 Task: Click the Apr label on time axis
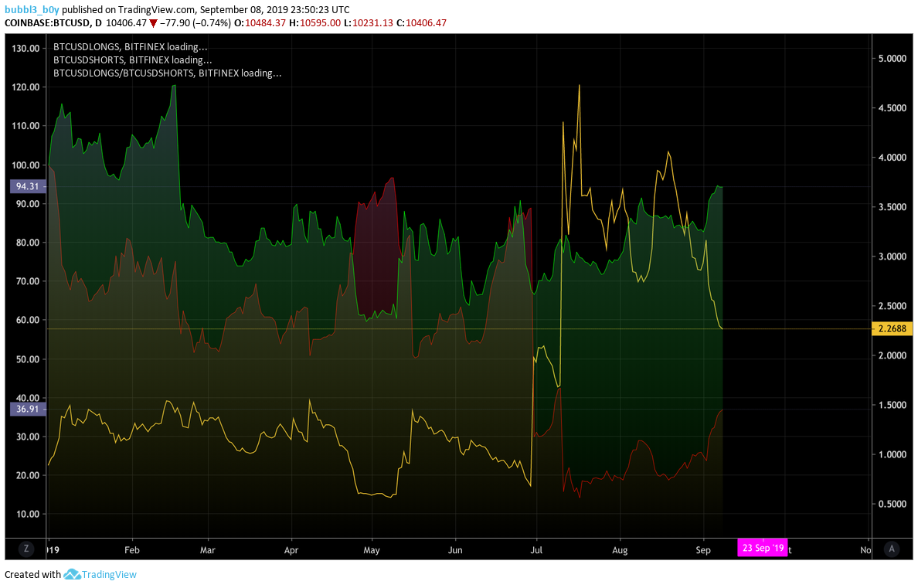click(291, 550)
